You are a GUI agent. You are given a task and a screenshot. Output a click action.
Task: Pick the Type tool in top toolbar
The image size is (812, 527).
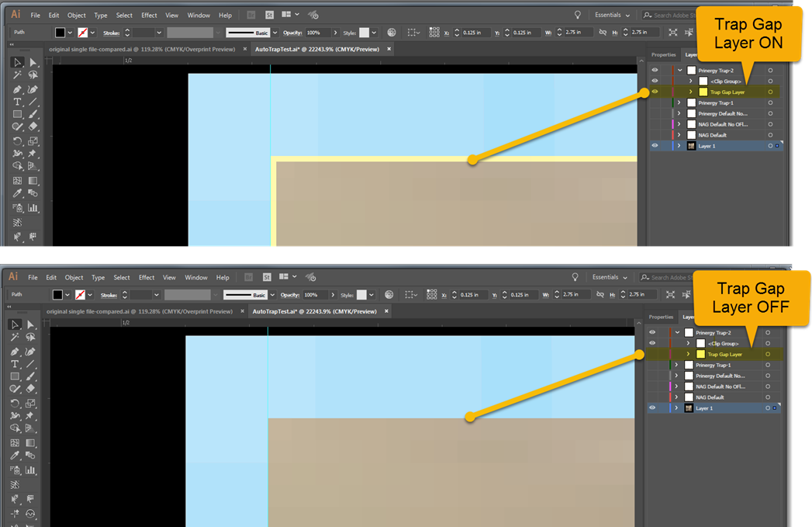(17, 102)
